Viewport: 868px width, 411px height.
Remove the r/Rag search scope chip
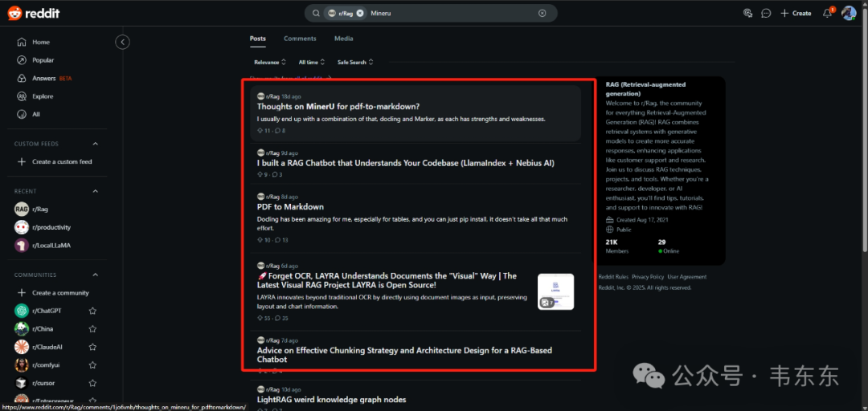(x=360, y=14)
